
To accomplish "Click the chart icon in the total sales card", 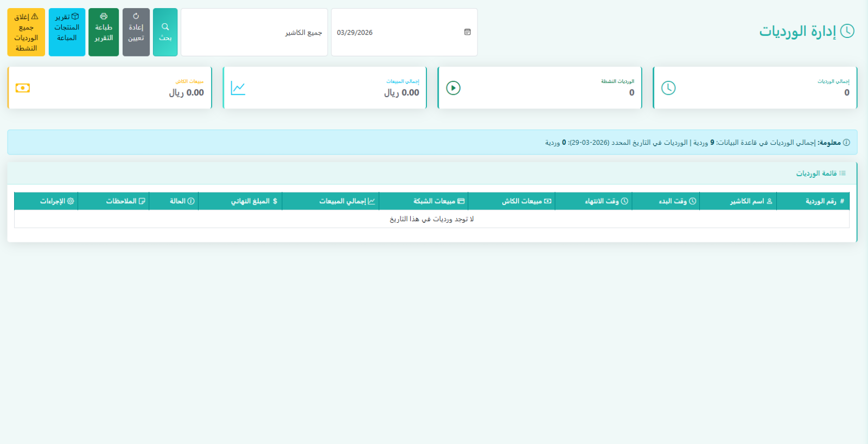I will (x=238, y=88).
